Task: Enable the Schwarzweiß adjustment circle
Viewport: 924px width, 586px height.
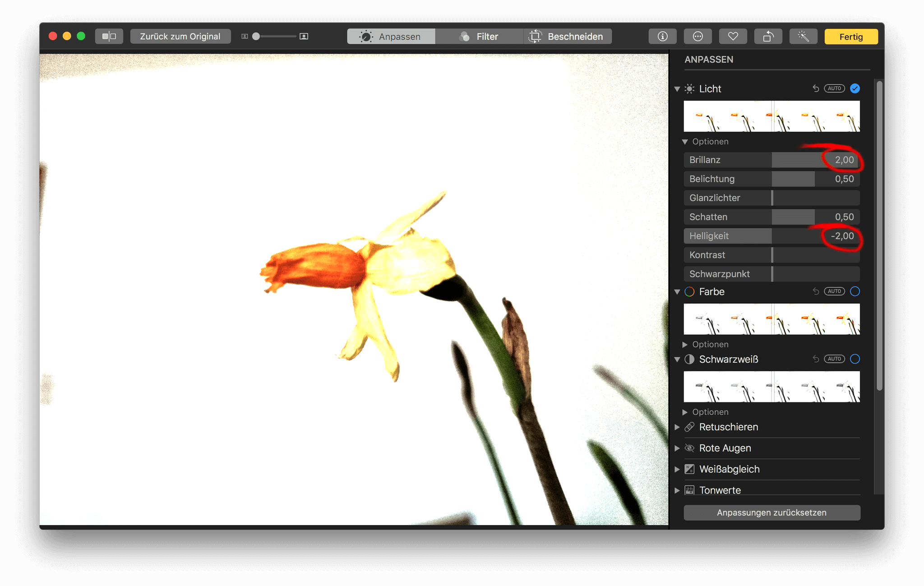Action: click(x=855, y=359)
